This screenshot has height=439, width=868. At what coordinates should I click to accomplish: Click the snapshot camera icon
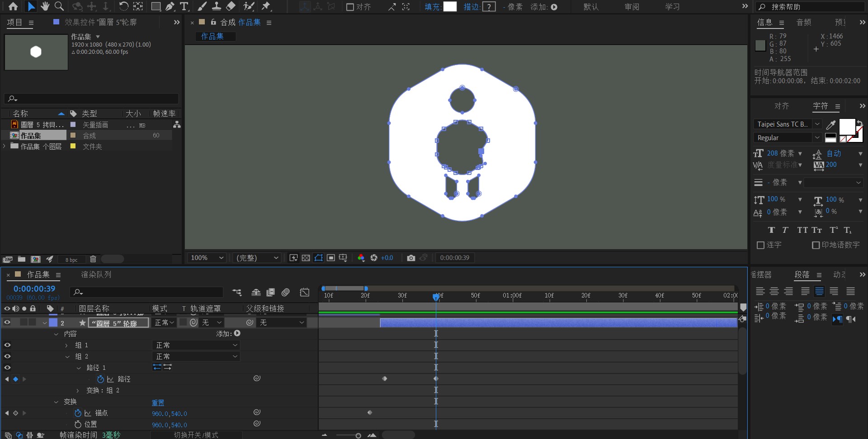410,258
